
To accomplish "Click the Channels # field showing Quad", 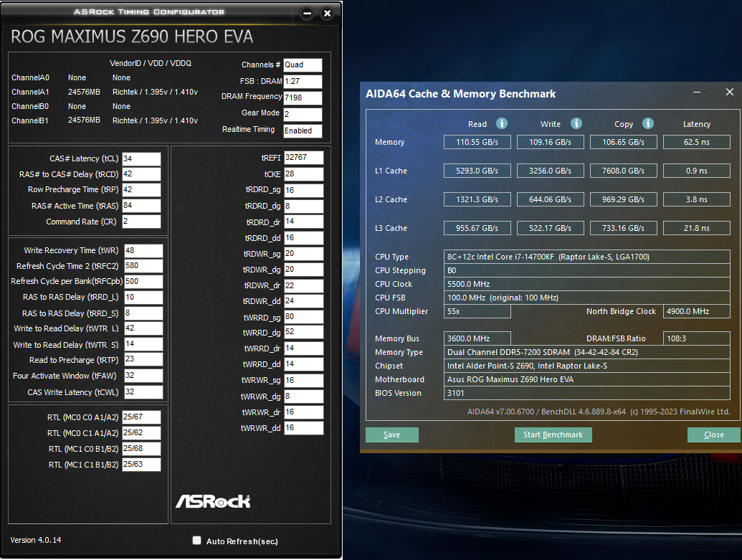I will tap(303, 65).
